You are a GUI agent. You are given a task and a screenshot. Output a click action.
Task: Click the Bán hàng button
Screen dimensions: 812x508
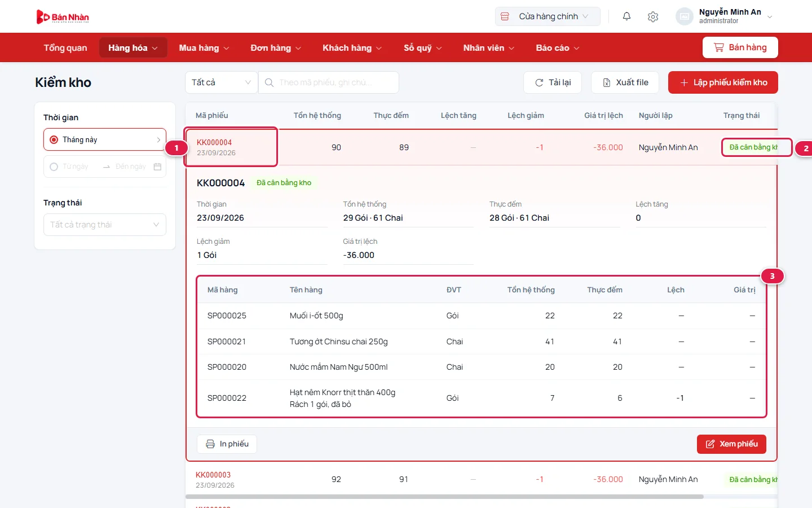point(740,47)
